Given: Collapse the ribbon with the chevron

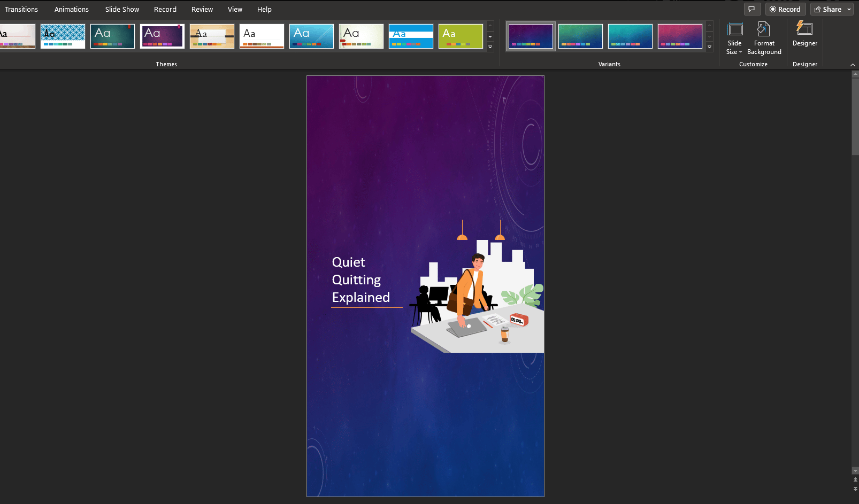Looking at the screenshot, I should tap(852, 64).
